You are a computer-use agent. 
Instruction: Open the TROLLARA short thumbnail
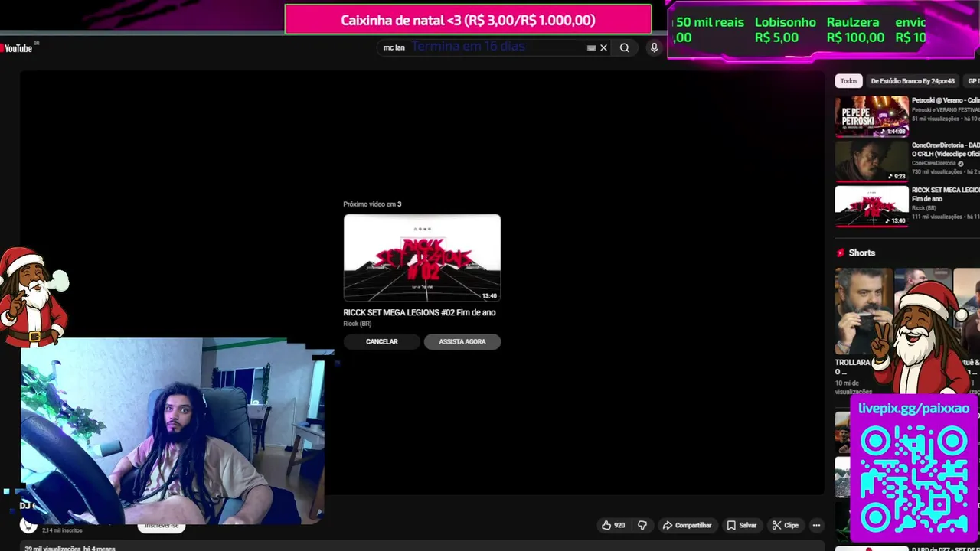864,311
